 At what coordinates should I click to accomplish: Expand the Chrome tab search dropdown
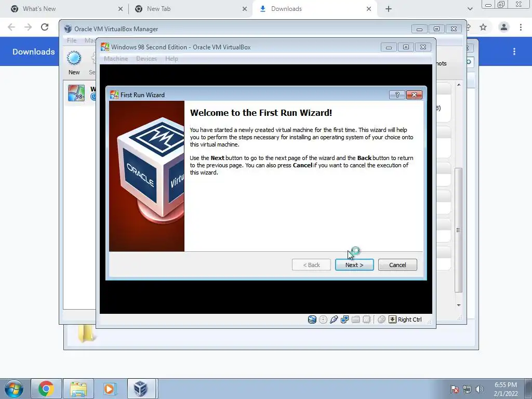[x=470, y=9]
